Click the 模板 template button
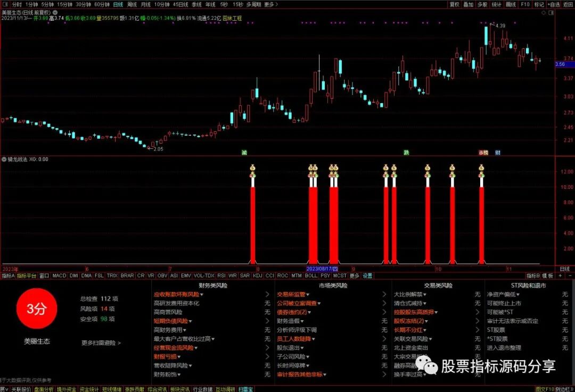Screen dimensions: 575x392 point(548,276)
